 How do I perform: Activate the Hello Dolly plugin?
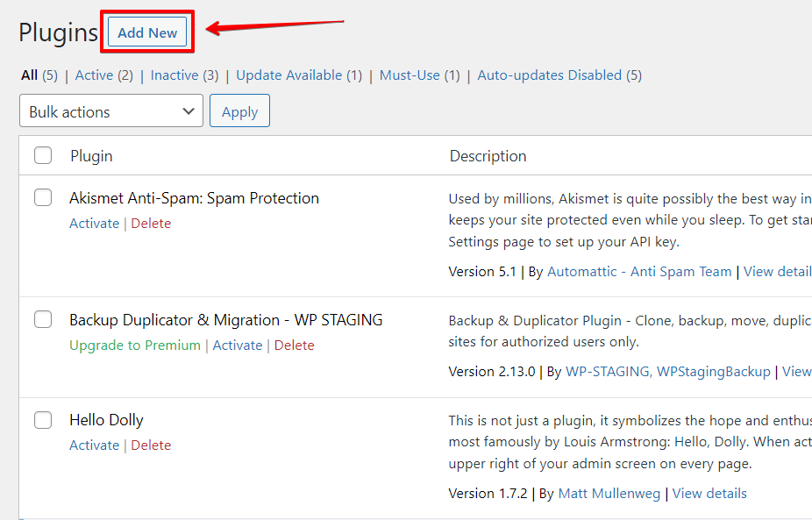click(x=94, y=445)
